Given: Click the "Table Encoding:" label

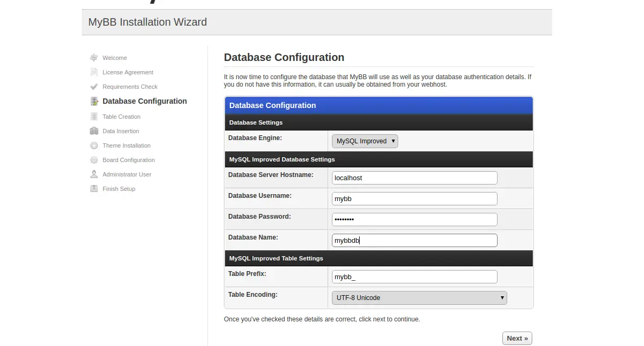Looking at the screenshot, I should [x=253, y=295].
